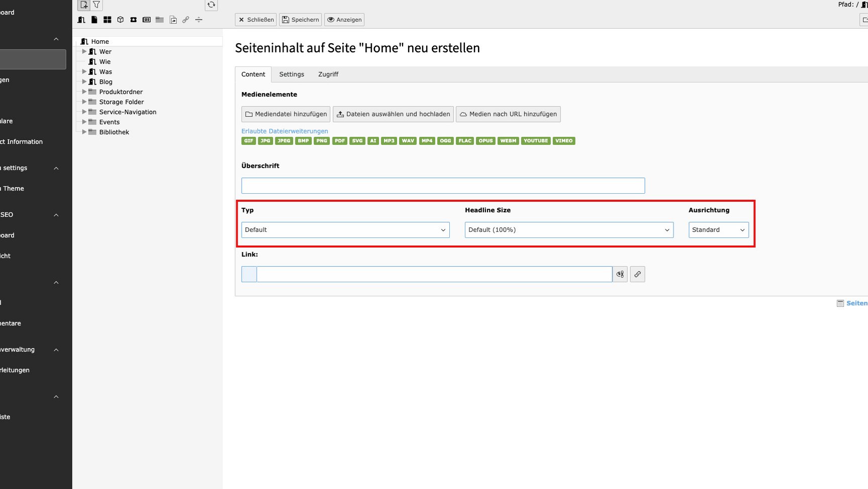Open the link browser beside Link field
868x489 pixels.
pos(637,274)
